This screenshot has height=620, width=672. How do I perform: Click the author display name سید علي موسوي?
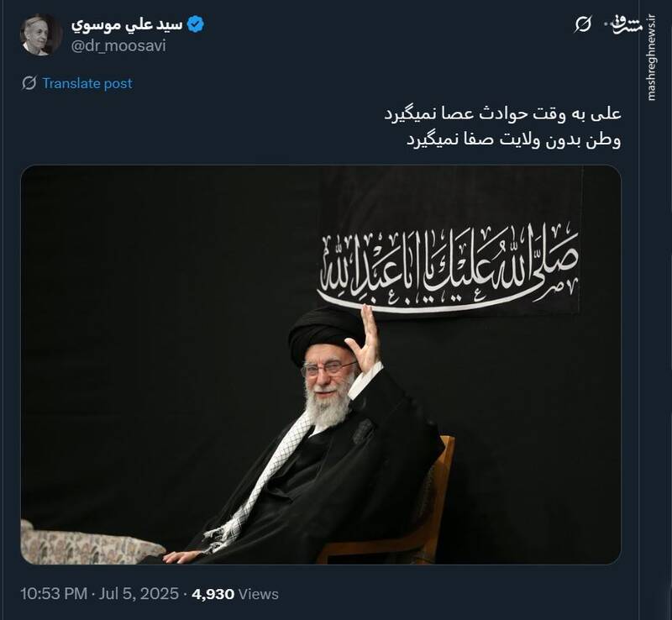coord(127,25)
